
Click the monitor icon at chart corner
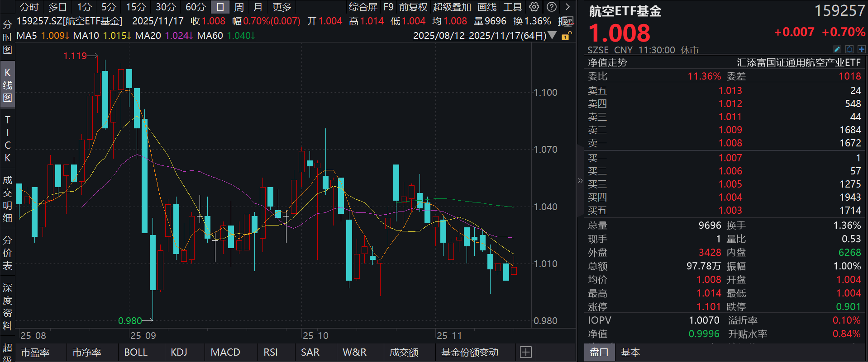[x=568, y=21]
